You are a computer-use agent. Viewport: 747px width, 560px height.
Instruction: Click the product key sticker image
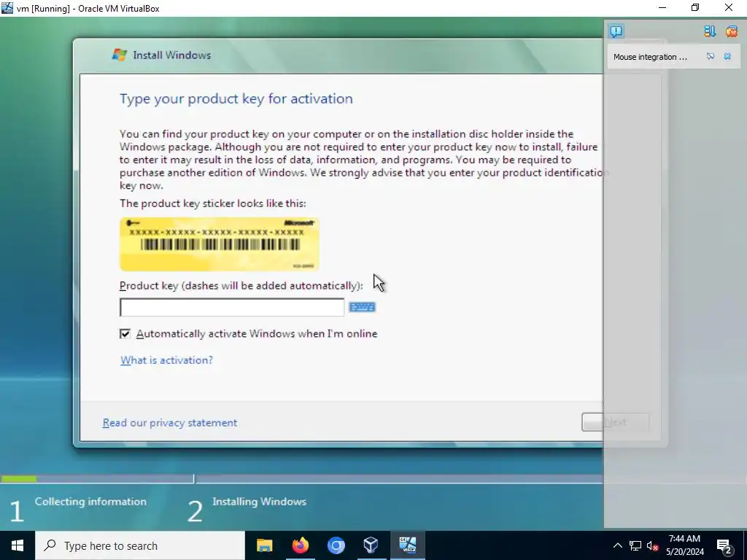(x=219, y=244)
